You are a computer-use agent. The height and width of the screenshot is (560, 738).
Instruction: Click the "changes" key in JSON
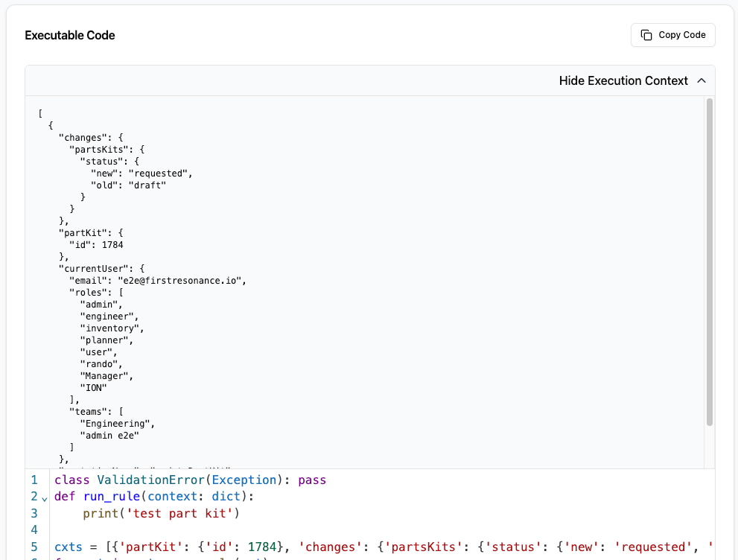point(83,138)
